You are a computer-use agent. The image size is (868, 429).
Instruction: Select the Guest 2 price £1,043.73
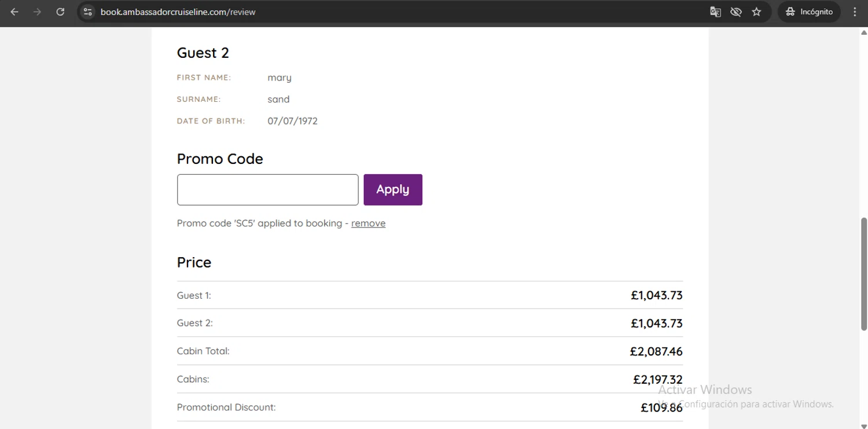pyautogui.click(x=657, y=323)
